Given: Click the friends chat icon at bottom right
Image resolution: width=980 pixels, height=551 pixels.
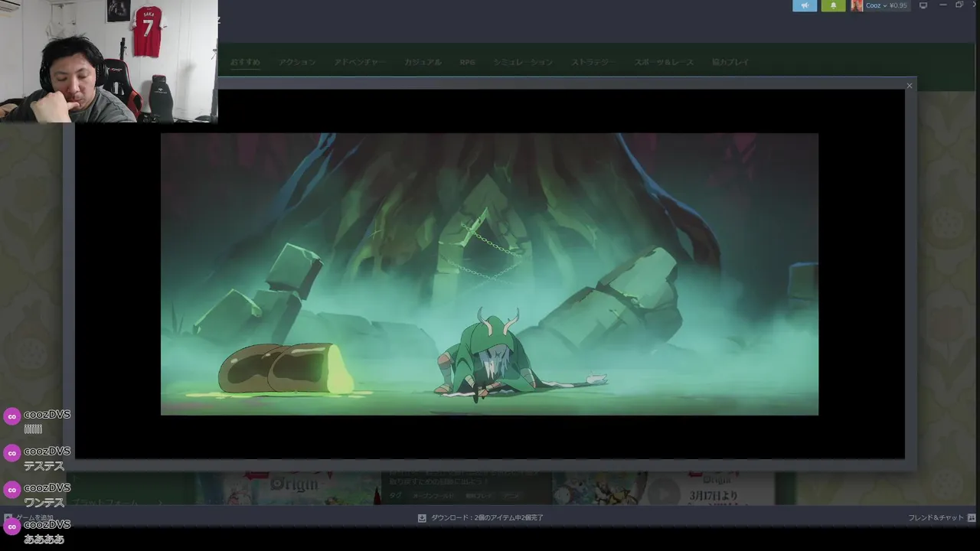Looking at the screenshot, I should click(972, 518).
